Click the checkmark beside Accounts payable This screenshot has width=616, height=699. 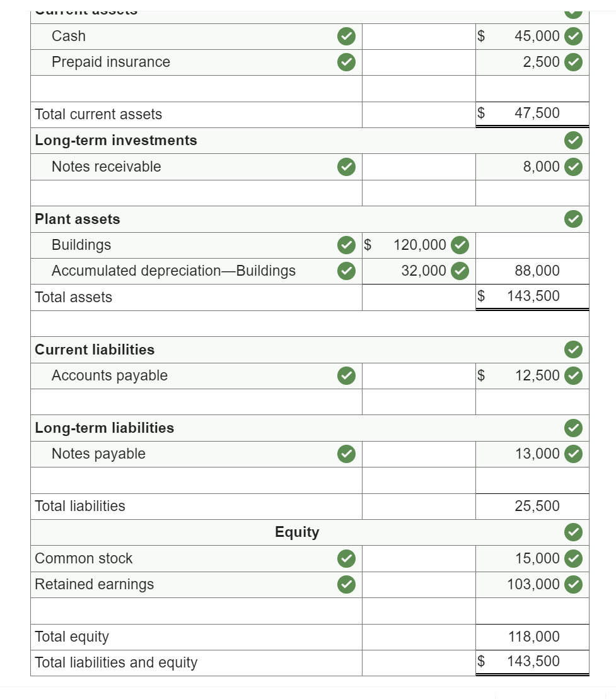(x=346, y=375)
